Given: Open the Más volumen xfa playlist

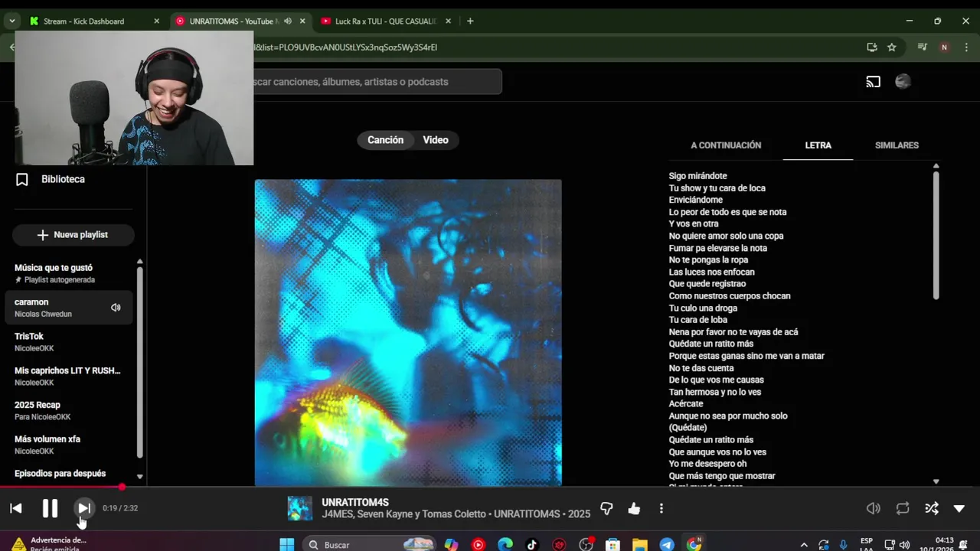Looking at the screenshot, I should click(70, 445).
